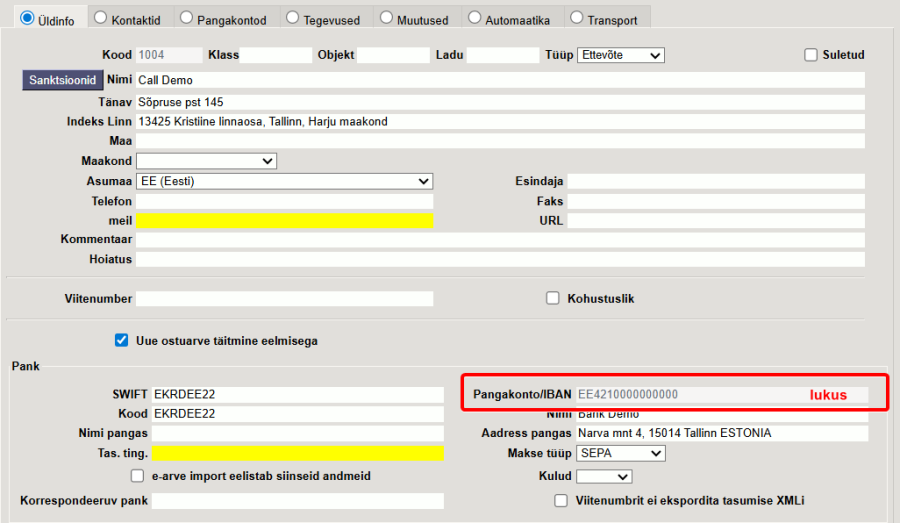The height and width of the screenshot is (523, 900).
Task: Go to the Automaatika tab
Action: point(517,18)
